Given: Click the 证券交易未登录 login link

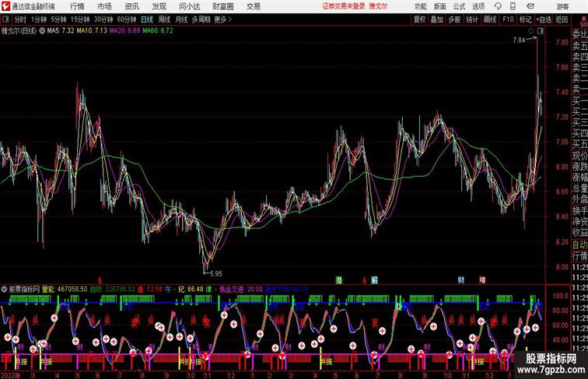Looking at the screenshot, I should [x=344, y=6].
